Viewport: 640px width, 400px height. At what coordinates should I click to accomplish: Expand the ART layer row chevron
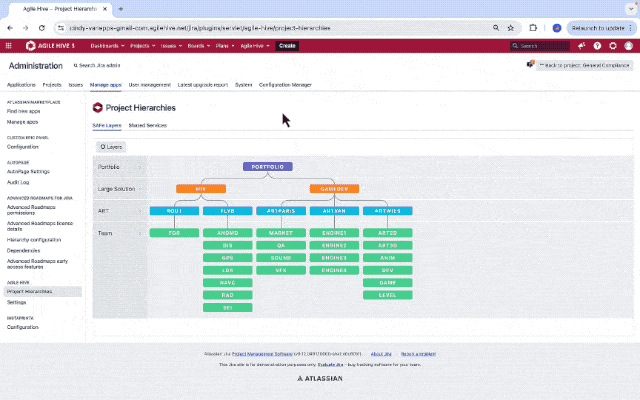[x=140, y=211]
